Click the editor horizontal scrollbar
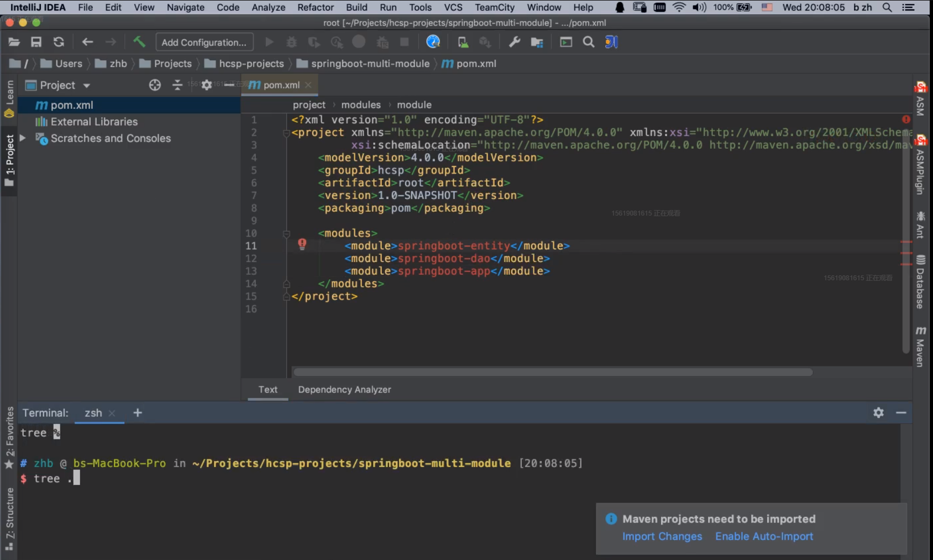The image size is (933, 560). click(x=553, y=372)
